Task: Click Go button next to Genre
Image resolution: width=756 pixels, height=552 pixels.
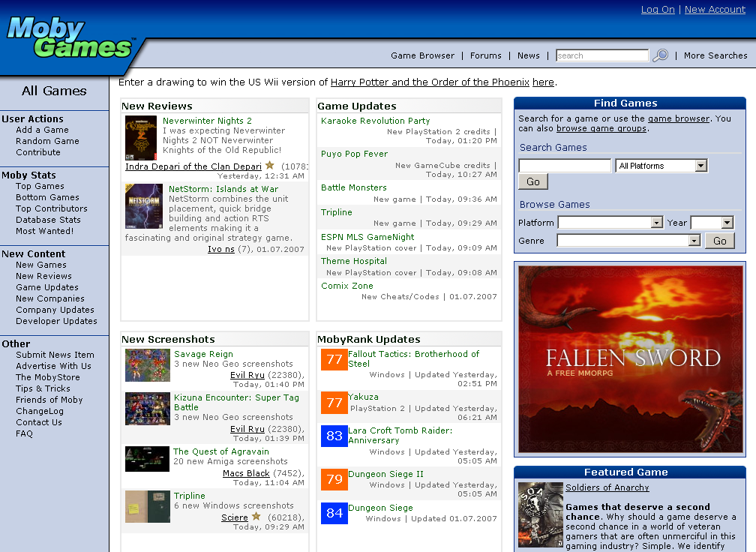Action: point(720,241)
